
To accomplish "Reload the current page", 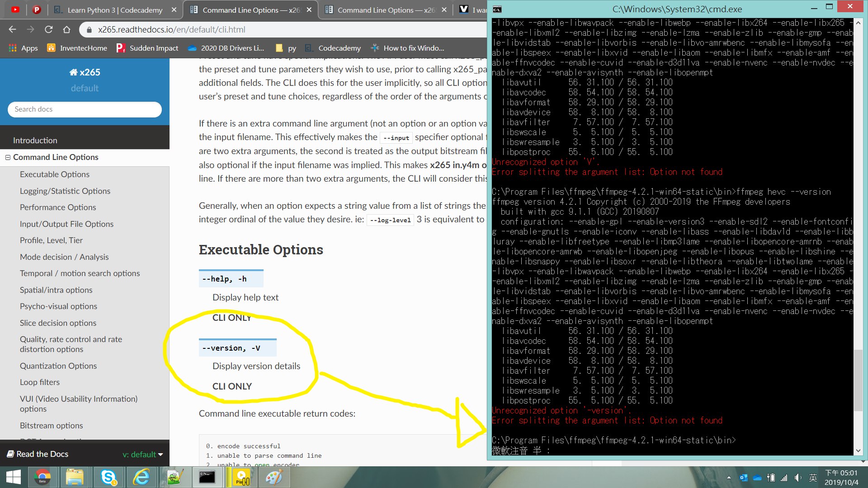I will (48, 29).
